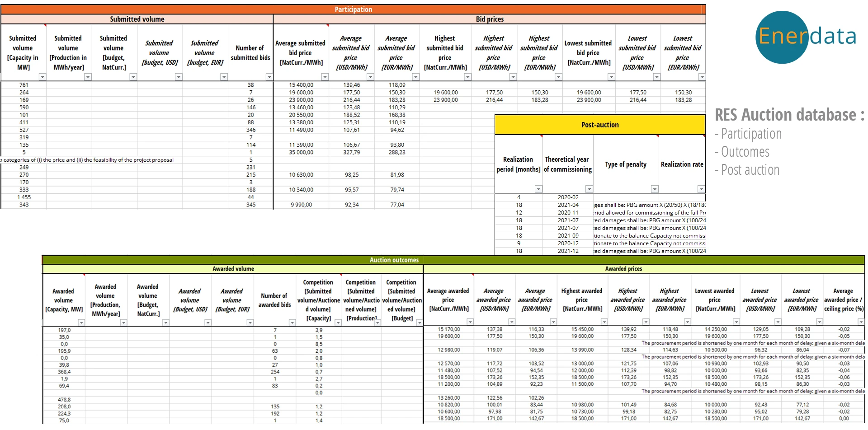Image resolution: width=868 pixels, height=430 pixels.
Task: Open filter for Awarded volume [Budget, NatCurr.]
Action: point(165,322)
